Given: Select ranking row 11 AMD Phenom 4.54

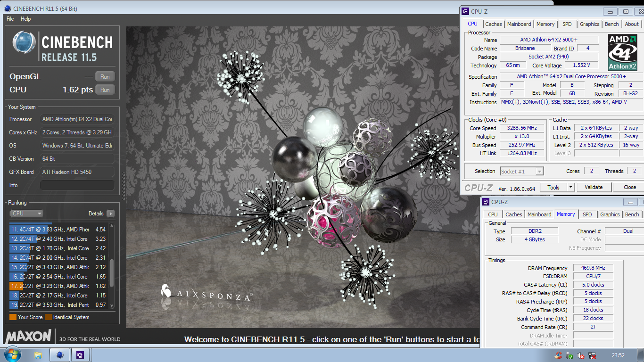Looking at the screenshot, I should (58, 230).
